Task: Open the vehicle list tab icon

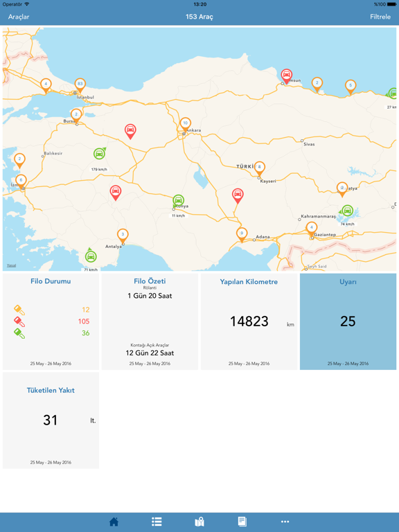Action: pyautogui.click(x=157, y=522)
